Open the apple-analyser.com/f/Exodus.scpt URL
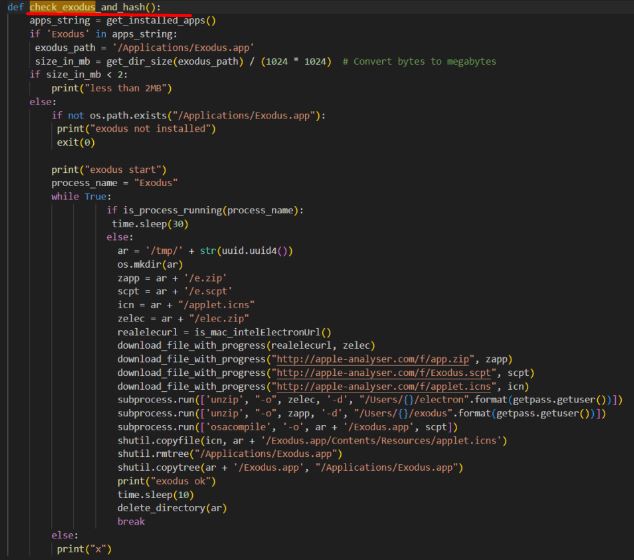 (x=383, y=372)
